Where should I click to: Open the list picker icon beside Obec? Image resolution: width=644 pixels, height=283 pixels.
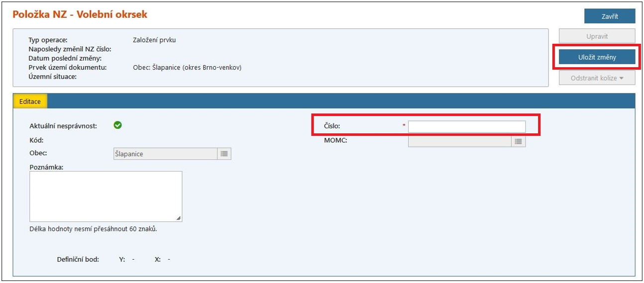[224, 154]
